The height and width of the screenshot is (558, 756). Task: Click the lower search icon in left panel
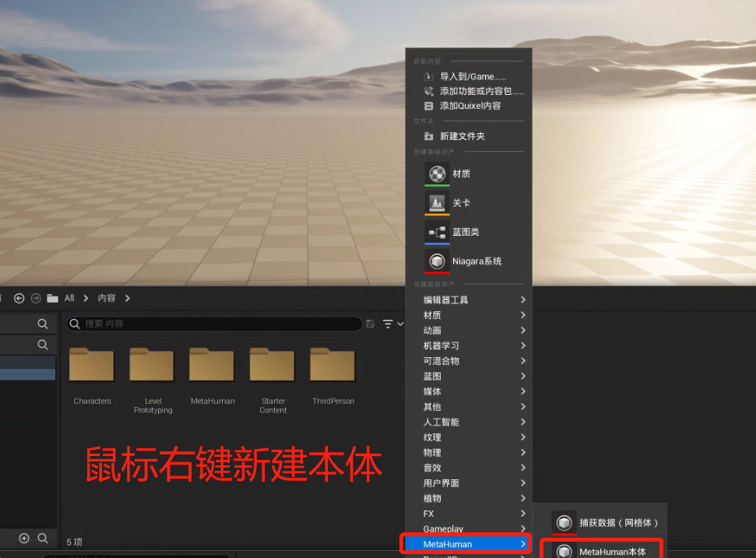click(43, 345)
